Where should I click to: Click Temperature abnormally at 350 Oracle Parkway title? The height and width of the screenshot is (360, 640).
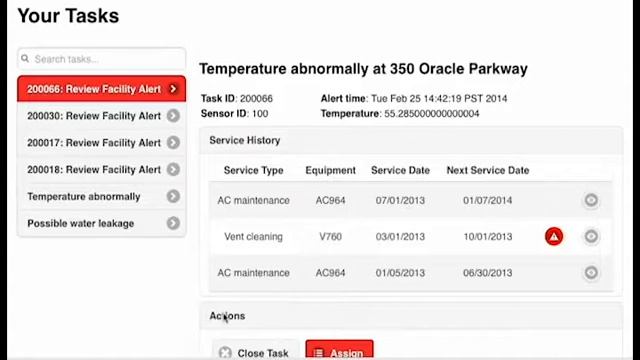(363, 69)
